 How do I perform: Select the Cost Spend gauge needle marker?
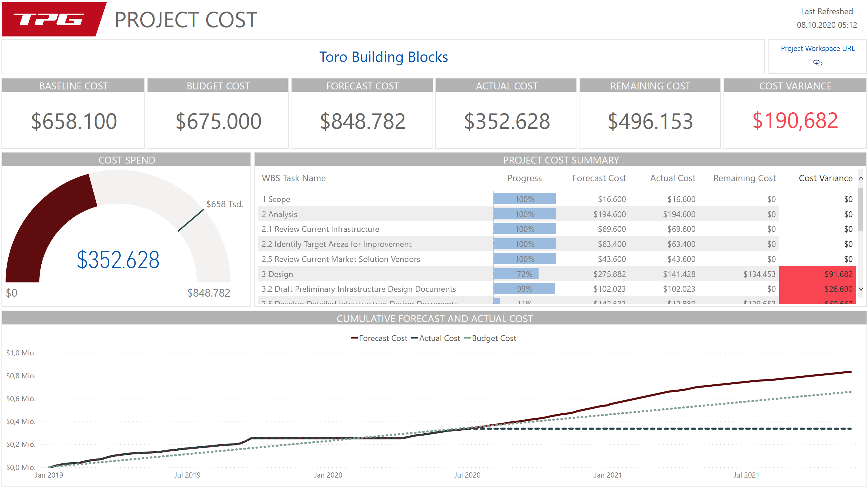pos(191,220)
